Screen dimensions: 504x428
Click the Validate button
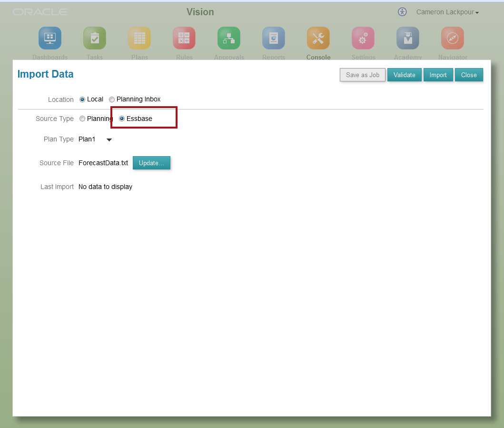tap(405, 75)
